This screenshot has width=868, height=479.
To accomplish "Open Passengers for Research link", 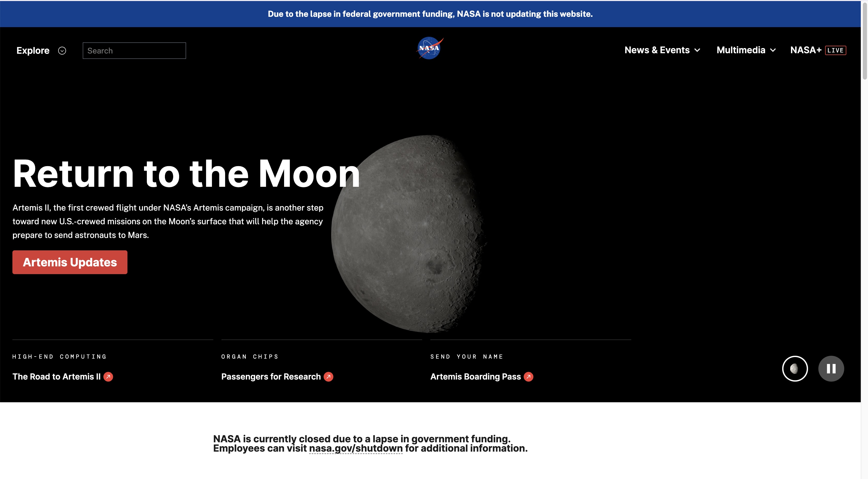I will [271, 377].
